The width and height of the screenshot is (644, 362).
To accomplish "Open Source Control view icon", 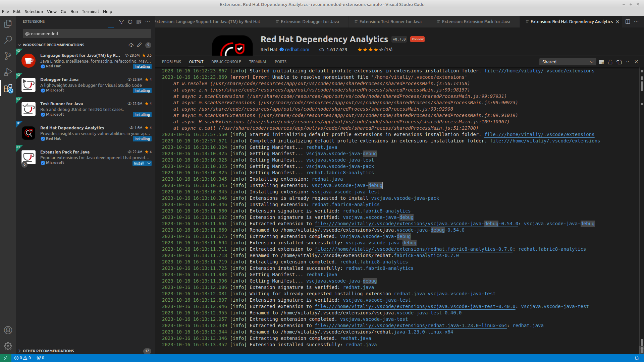I will pos(8,56).
